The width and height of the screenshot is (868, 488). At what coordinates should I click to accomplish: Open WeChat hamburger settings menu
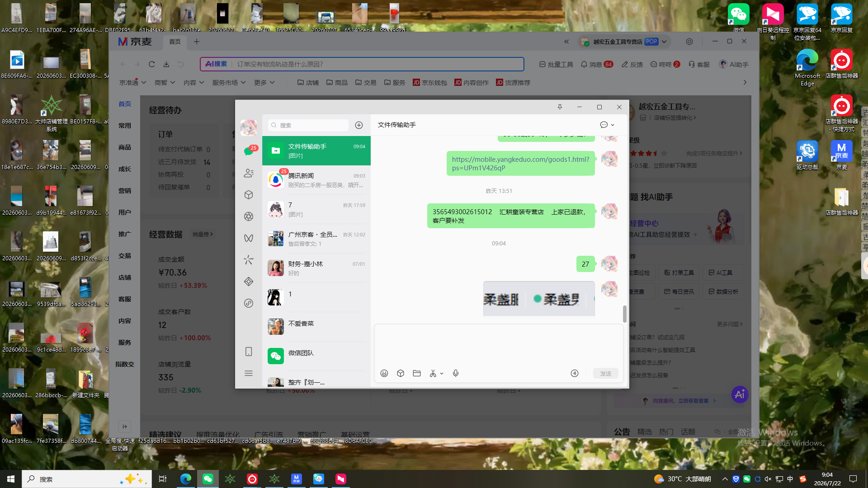[x=249, y=373]
